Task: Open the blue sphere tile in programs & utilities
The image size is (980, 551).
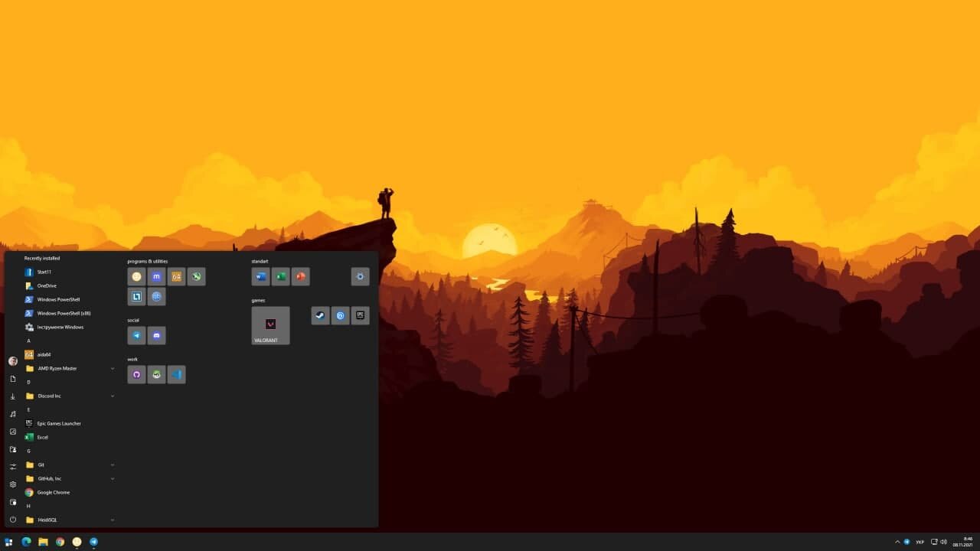Action: pyautogui.click(x=157, y=296)
